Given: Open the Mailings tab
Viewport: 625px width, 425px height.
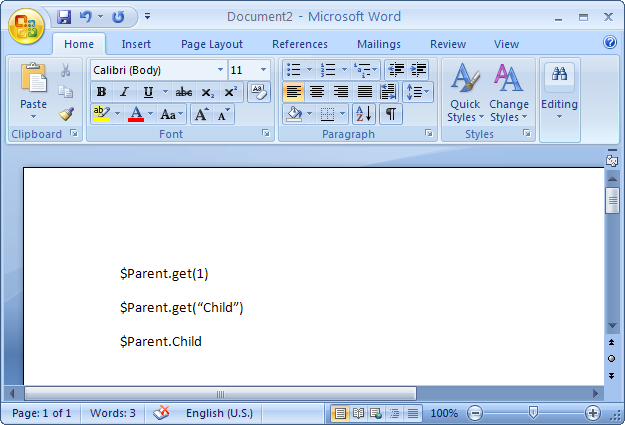Looking at the screenshot, I should (379, 44).
